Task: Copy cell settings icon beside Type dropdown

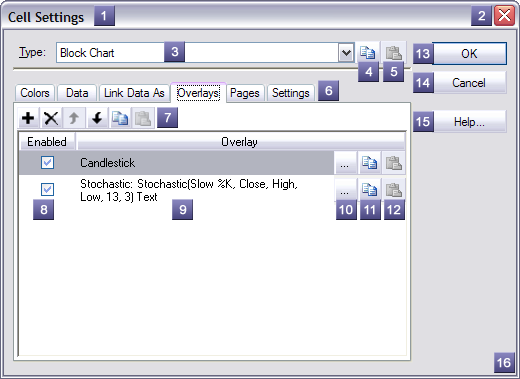Action: click(368, 53)
